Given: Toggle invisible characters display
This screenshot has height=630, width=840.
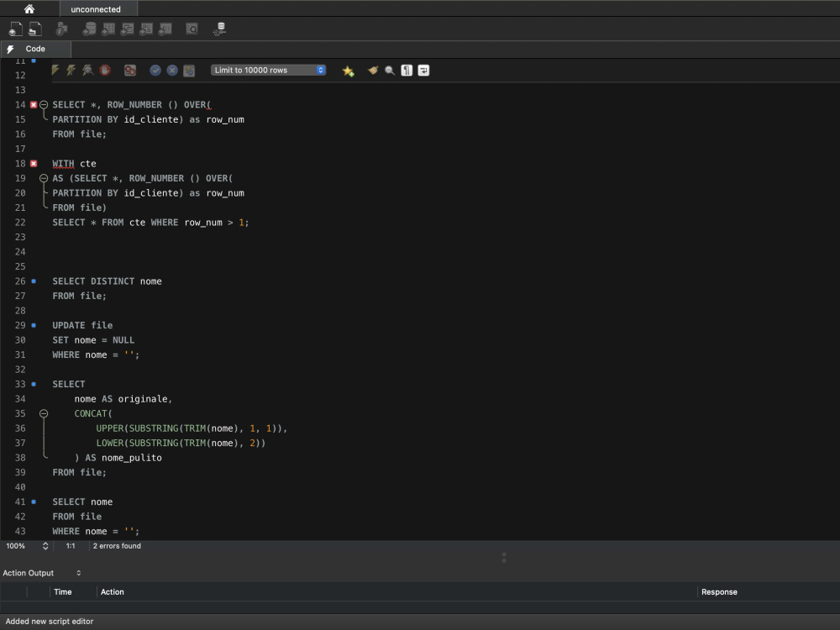Looking at the screenshot, I should [x=407, y=71].
